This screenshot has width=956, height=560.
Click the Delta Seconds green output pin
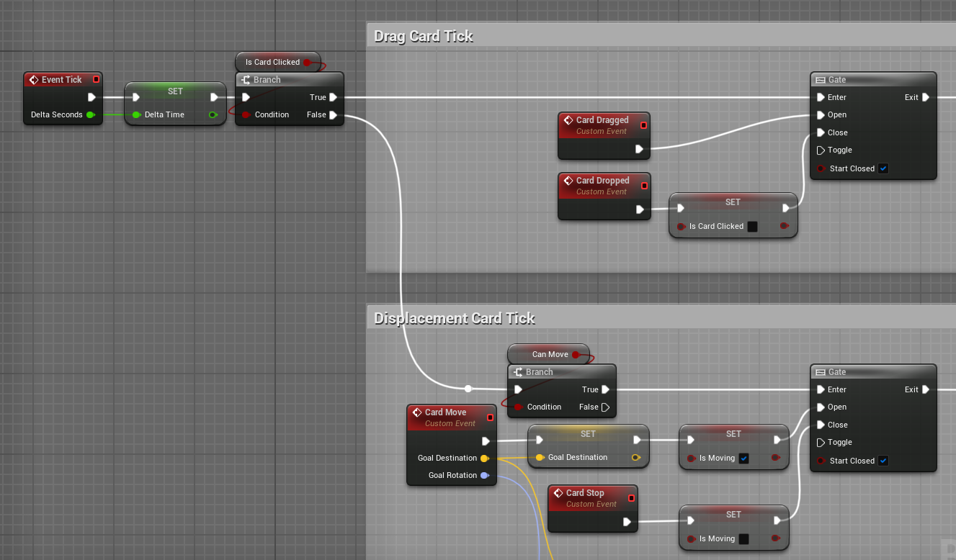coord(90,114)
